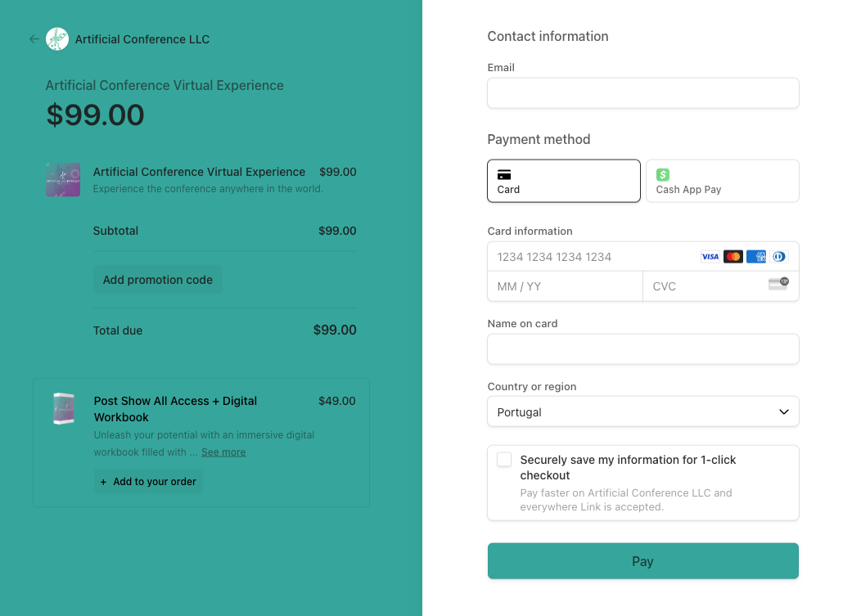Select the Card payment method tab
This screenshot has width=861, height=616.
point(564,181)
